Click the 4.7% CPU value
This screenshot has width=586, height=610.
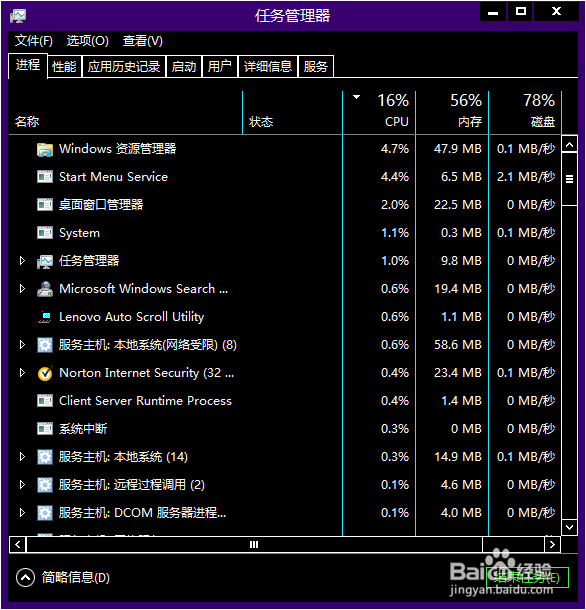pos(395,149)
